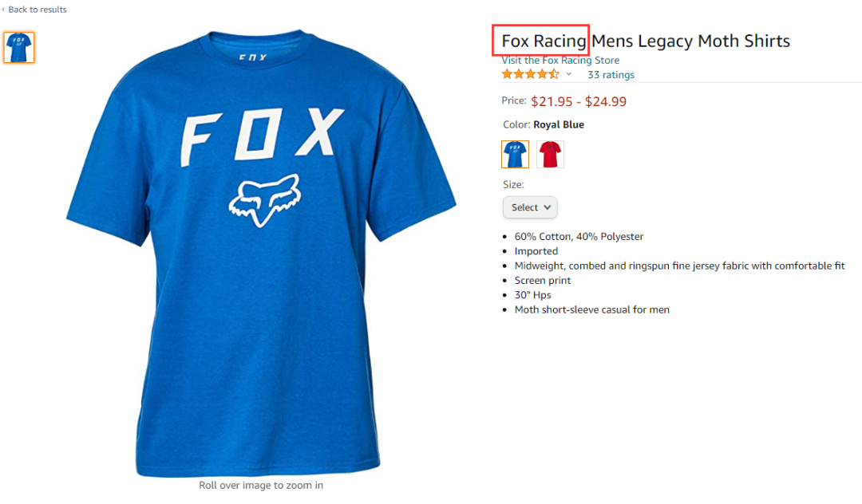
Task: Choose the red shirt color swatch
Action: pyautogui.click(x=550, y=154)
